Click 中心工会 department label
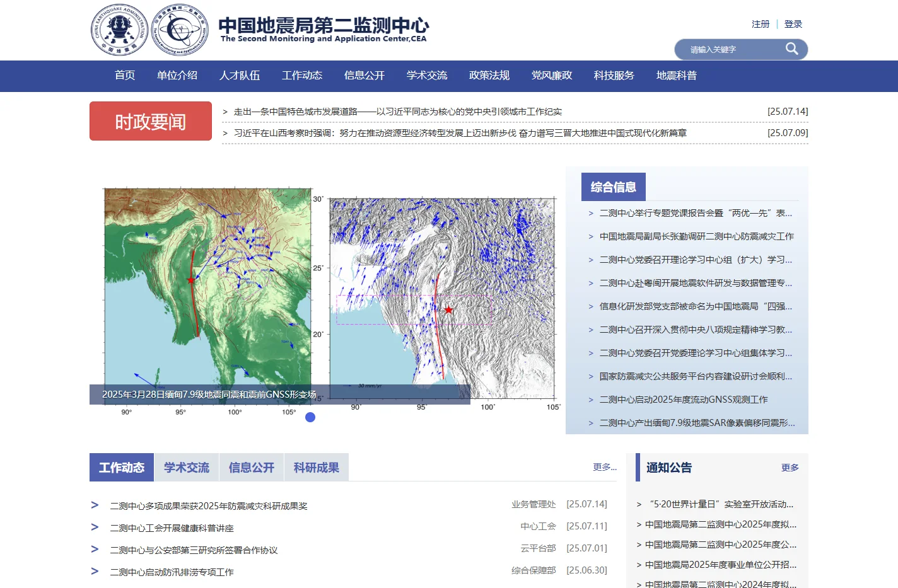 (x=538, y=526)
